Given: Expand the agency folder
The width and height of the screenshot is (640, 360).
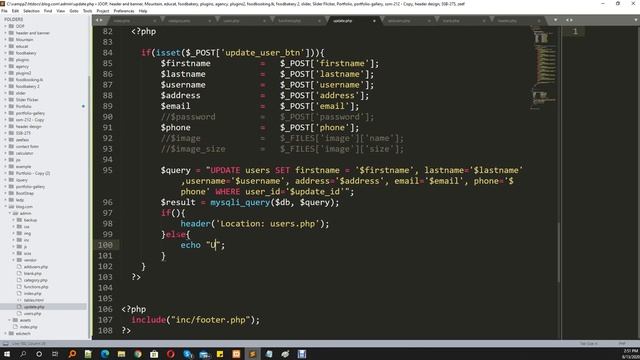Looking at the screenshot, I should (6, 67).
